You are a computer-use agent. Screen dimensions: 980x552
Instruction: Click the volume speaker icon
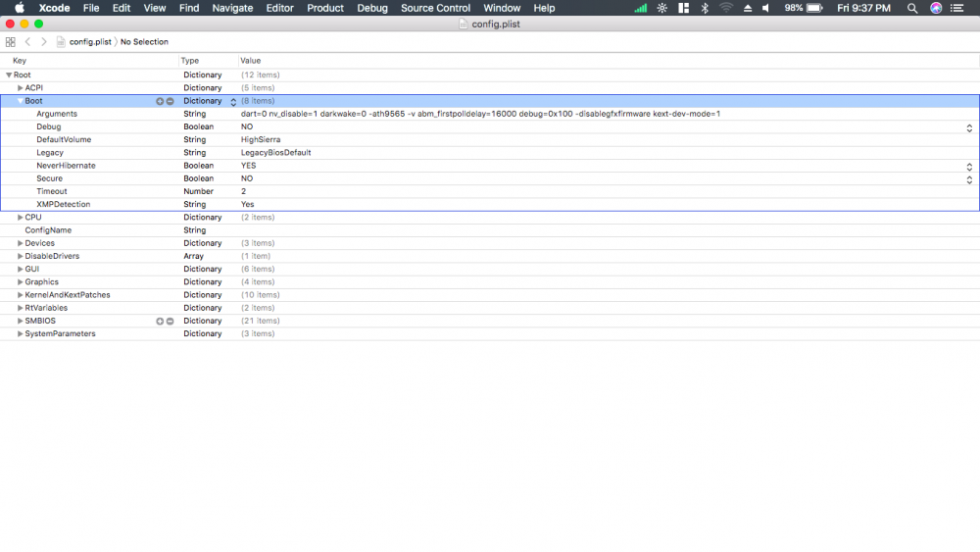tap(766, 8)
